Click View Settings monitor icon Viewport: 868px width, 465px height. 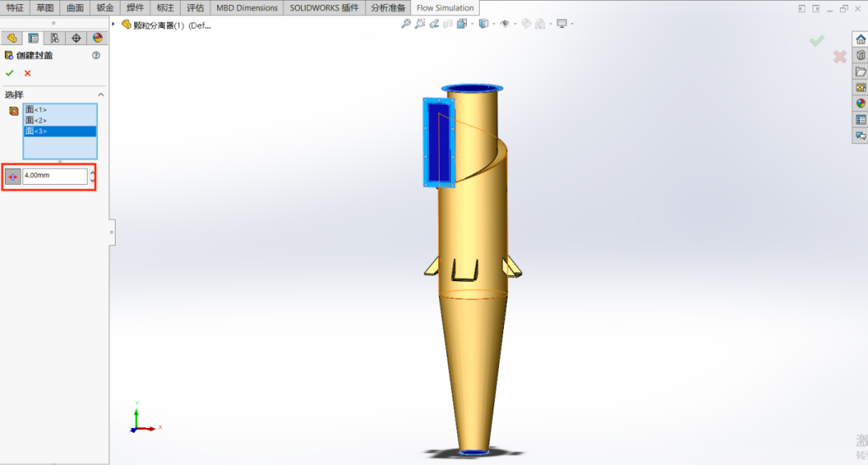pos(562,24)
